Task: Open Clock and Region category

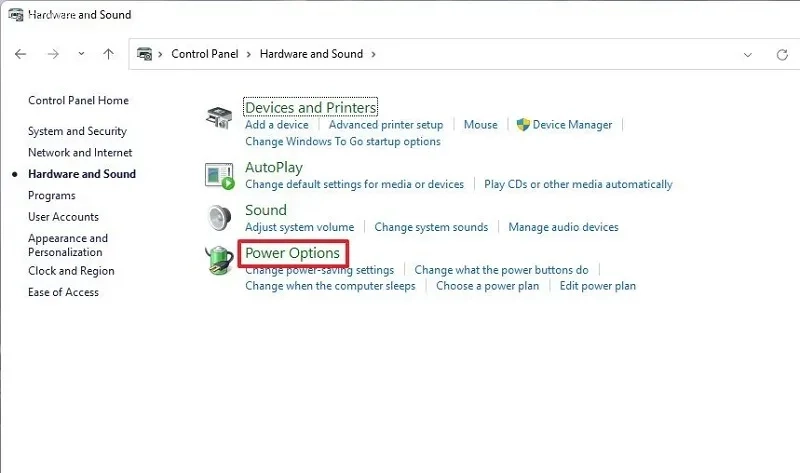Action: 71,271
